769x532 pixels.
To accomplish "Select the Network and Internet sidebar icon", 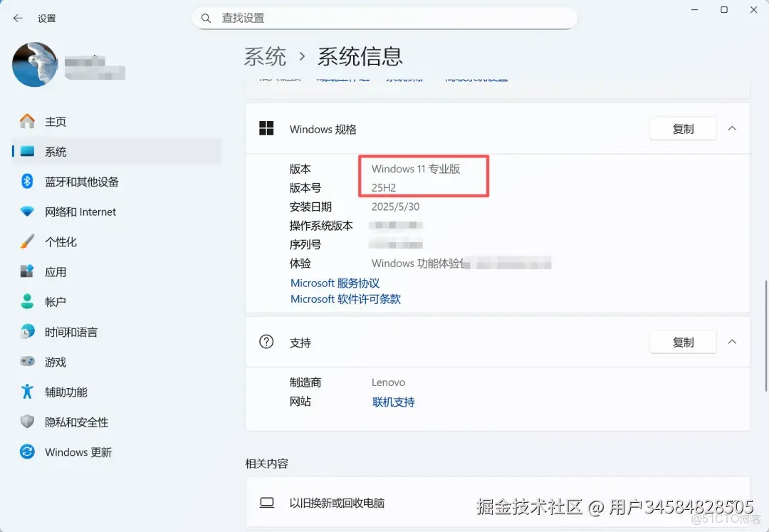I will [x=27, y=212].
